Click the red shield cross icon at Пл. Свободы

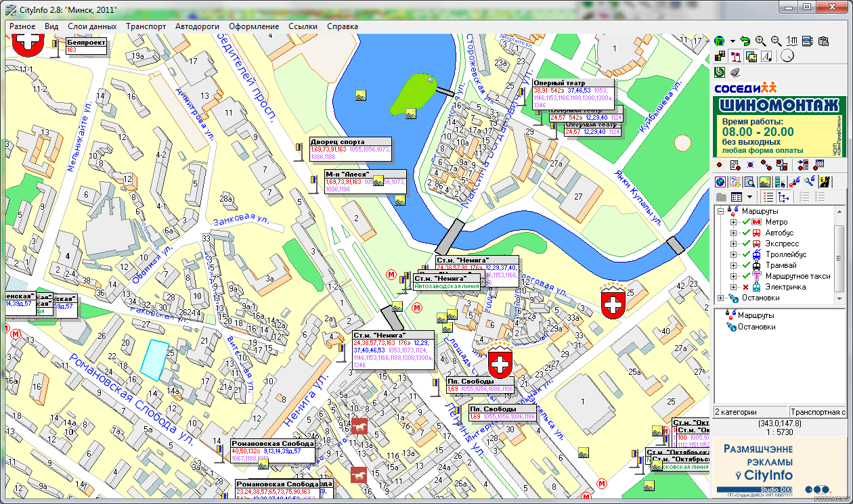click(500, 364)
